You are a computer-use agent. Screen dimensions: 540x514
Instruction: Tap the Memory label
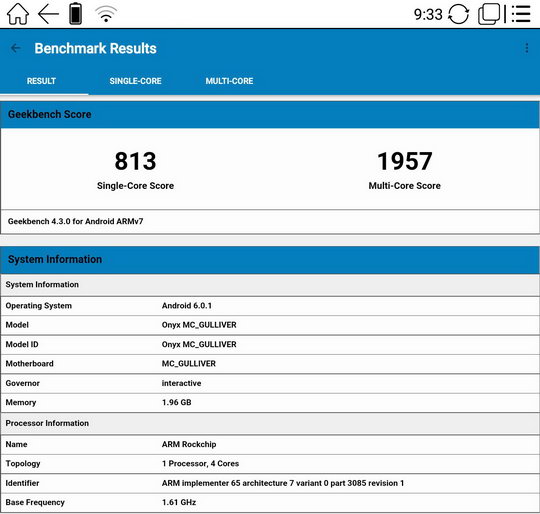(x=21, y=403)
